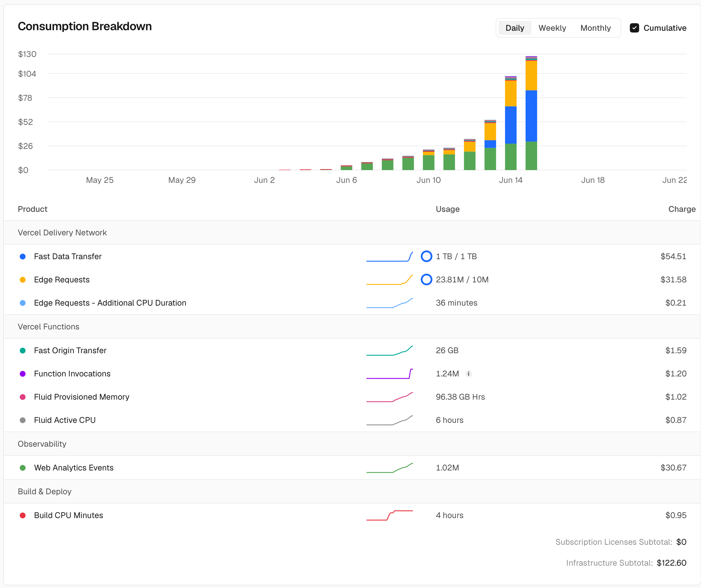Select the Function Invocations product name
Screen dimensions: 701x588
coord(72,374)
